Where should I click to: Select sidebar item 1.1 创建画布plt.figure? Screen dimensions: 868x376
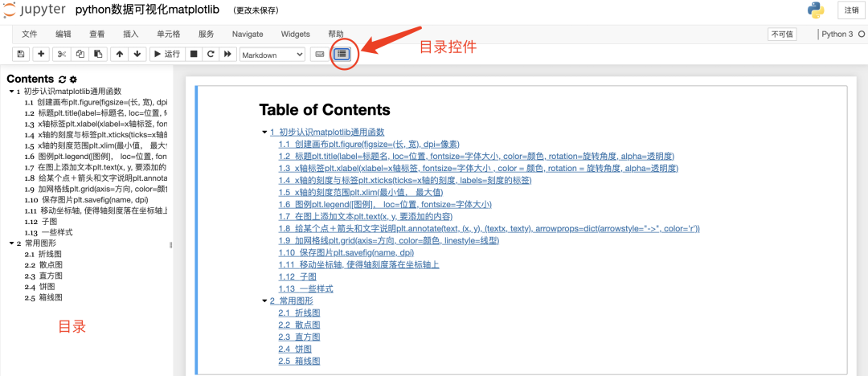(x=96, y=103)
